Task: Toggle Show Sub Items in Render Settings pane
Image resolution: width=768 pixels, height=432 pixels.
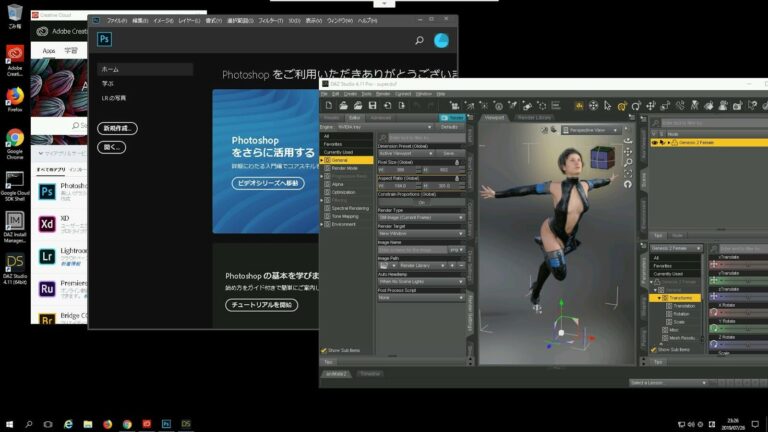Action: point(323,350)
